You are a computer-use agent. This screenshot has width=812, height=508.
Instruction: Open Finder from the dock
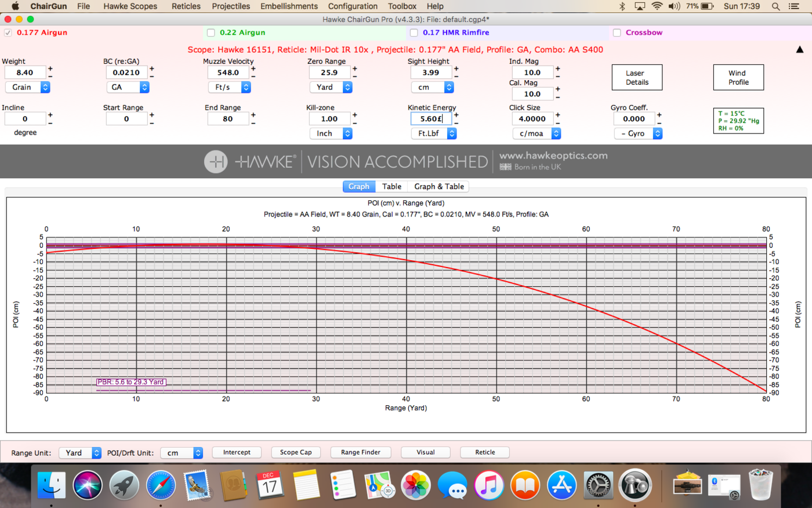[52, 485]
